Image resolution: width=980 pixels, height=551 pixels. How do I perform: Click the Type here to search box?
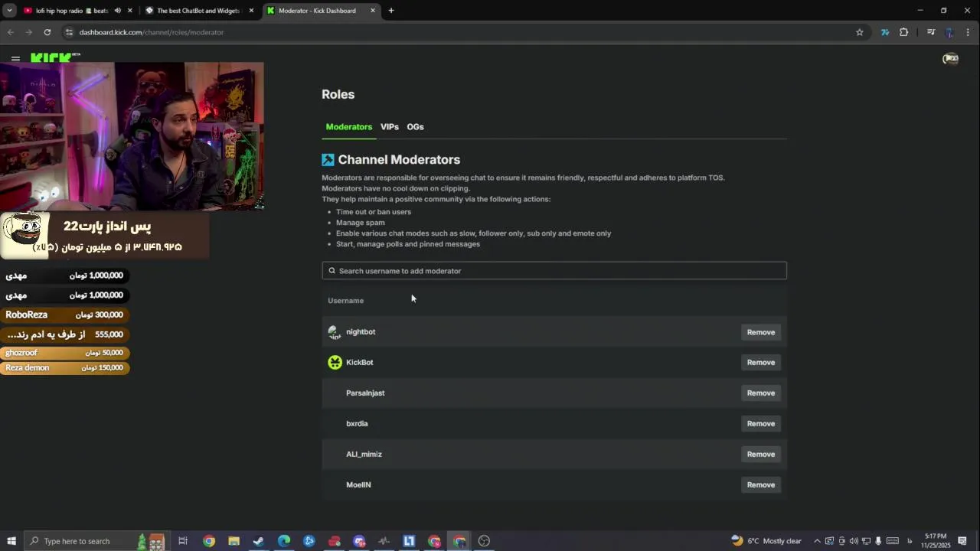96,541
